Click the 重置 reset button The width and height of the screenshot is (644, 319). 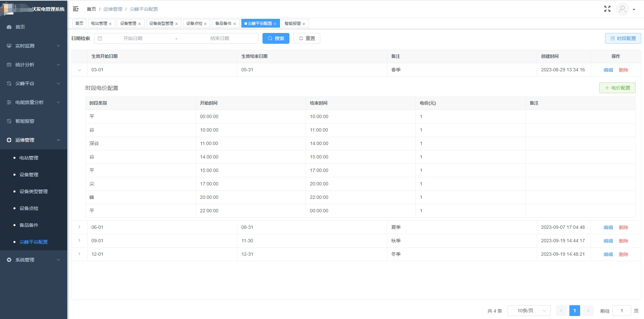[x=307, y=38]
